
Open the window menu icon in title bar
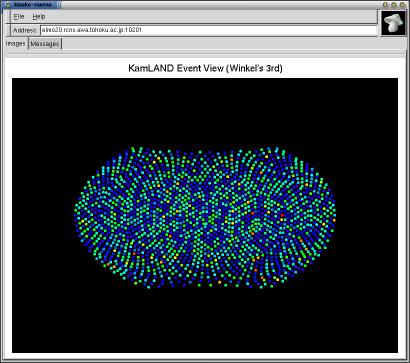click(x=9, y=5)
